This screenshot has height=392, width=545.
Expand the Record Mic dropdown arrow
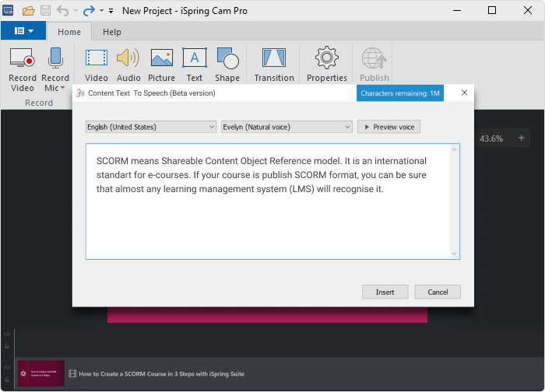(62, 88)
